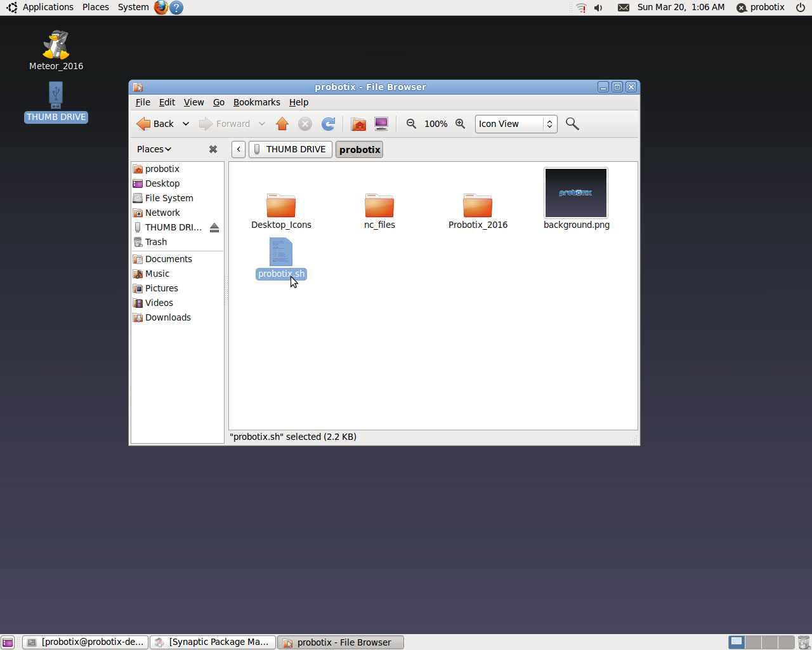This screenshot has width=812, height=650.
Task: Click the Up parent folder arrow icon
Action: [282, 124]
